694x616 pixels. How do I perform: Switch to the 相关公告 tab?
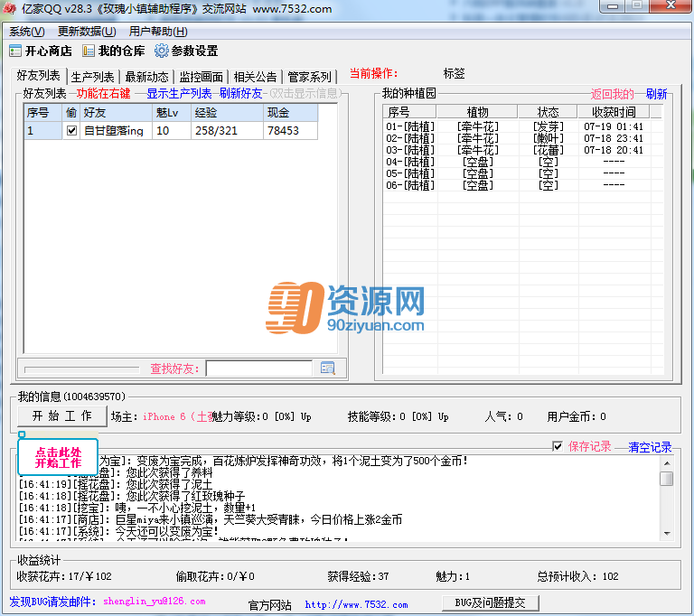(255, 77)
